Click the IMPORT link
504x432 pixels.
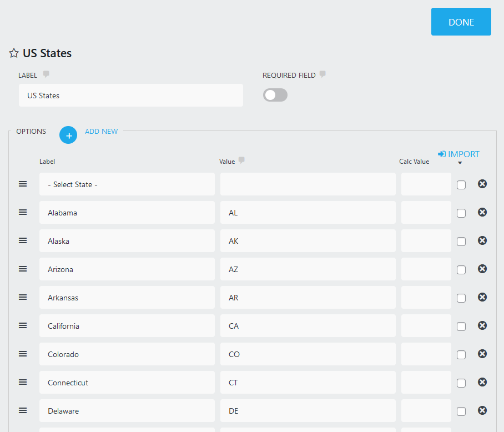click(458, 154)
